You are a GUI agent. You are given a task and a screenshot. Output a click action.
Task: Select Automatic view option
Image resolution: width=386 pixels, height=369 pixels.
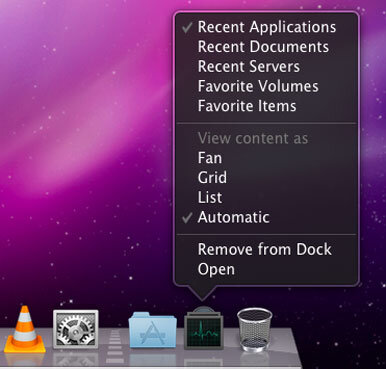coord(267,217)
